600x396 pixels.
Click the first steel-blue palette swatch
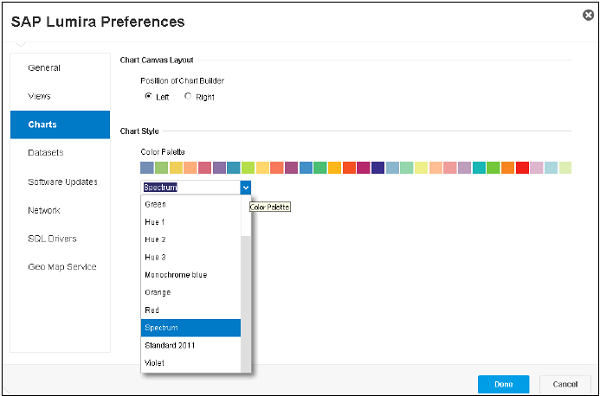147,168
